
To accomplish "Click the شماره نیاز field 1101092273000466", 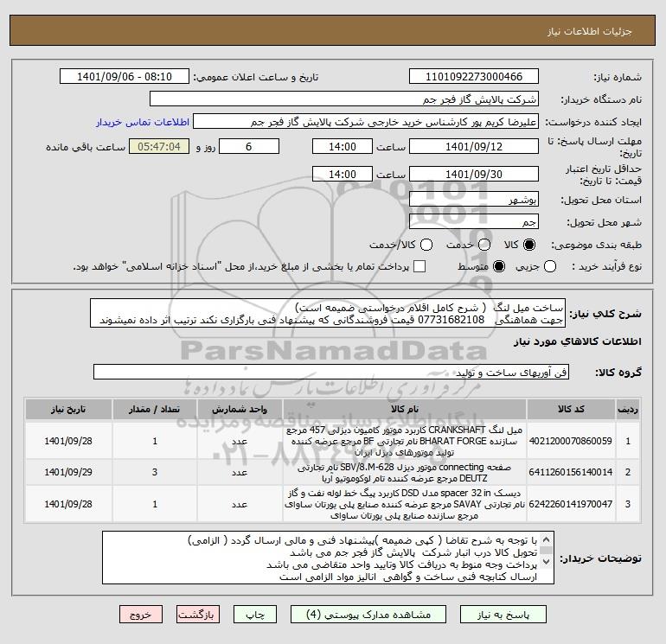I will coord(474,77).
